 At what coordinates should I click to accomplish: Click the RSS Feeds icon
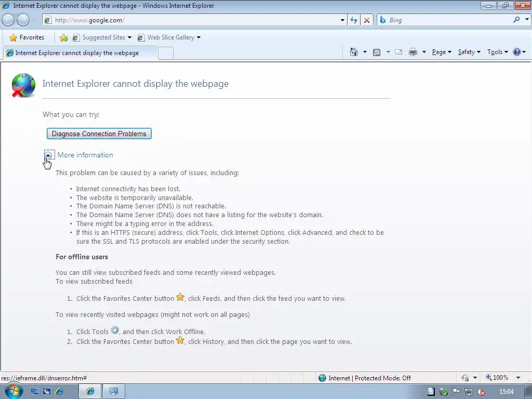[376, 52]
